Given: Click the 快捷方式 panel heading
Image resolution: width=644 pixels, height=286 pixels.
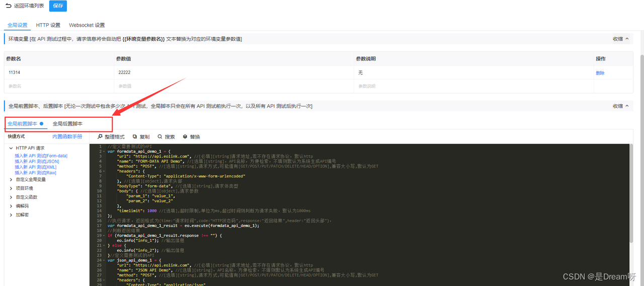Looking at the screenshot, I should pos(16,136).
